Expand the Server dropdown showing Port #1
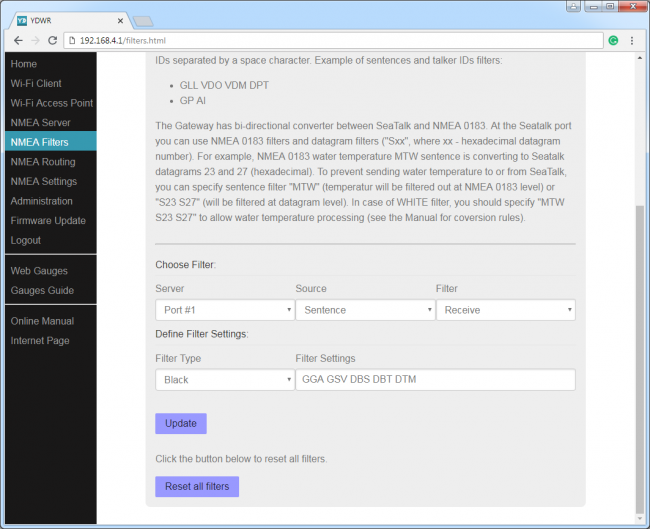This screenshot has height=529, width=650. [x=224, y=310]
